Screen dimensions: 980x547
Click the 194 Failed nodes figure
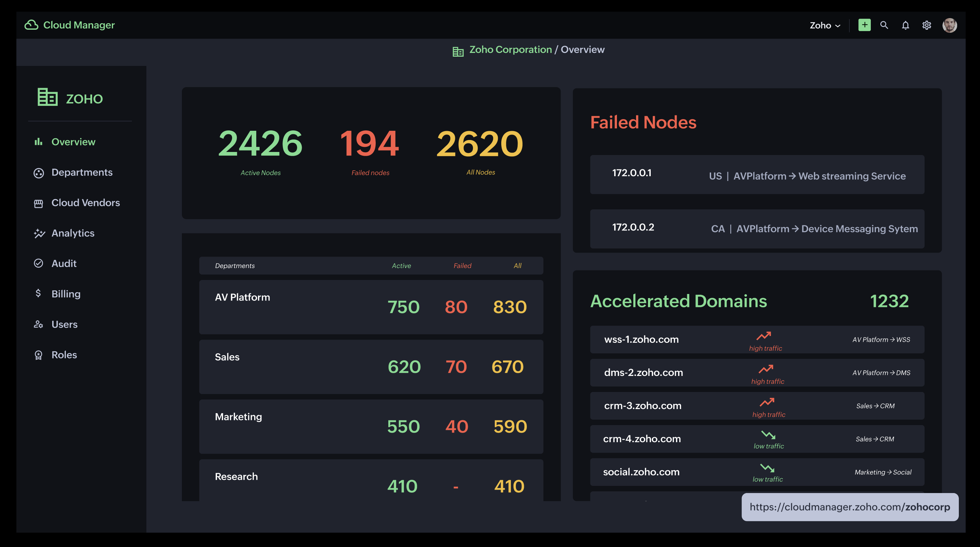pos(370,143)
